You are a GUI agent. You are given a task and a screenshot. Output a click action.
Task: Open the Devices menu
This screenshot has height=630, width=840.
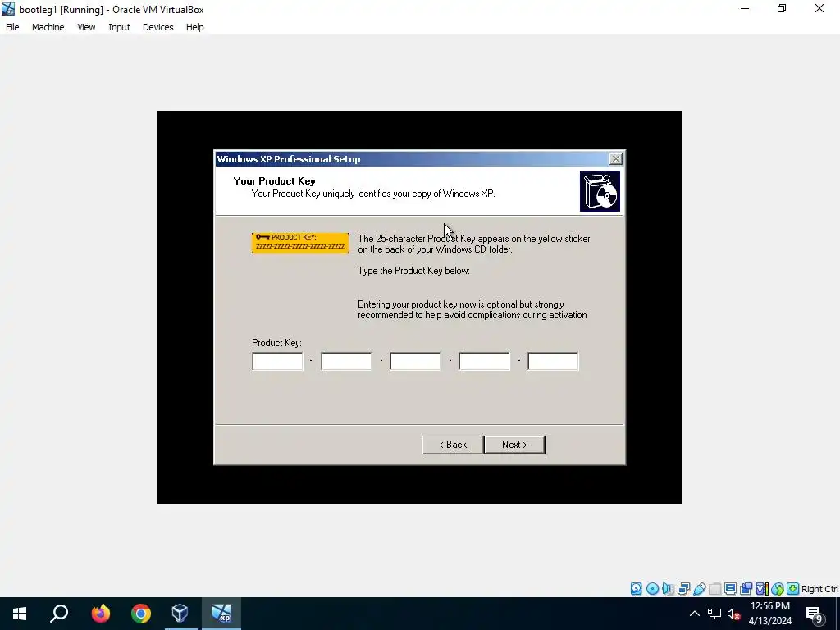pos(158,27)
